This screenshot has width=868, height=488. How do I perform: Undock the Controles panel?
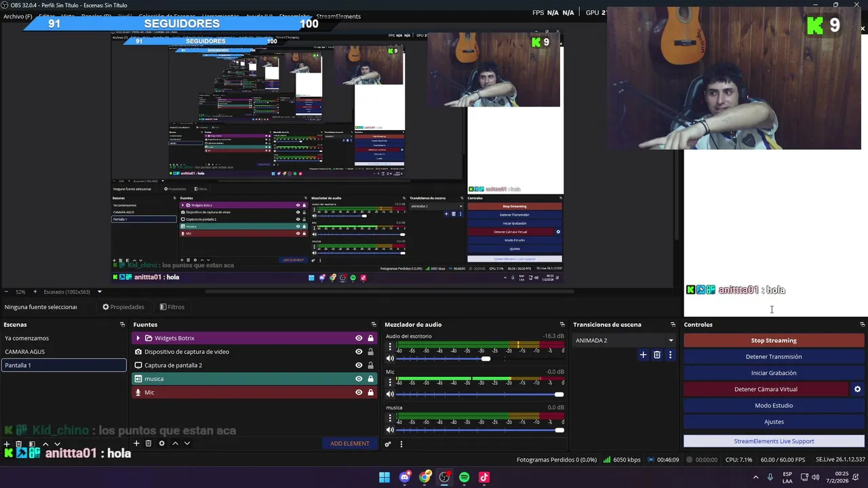pos(862,325)
